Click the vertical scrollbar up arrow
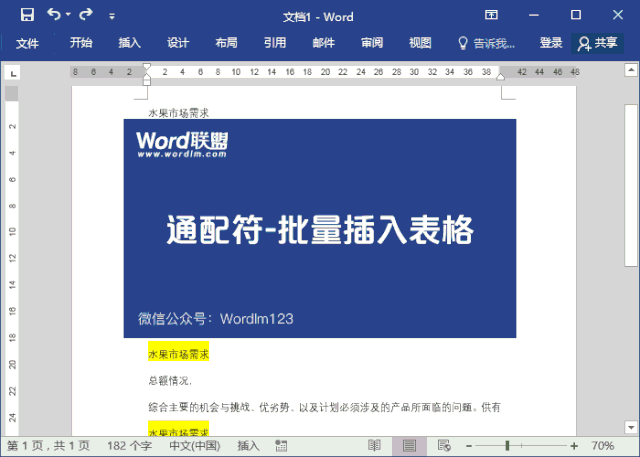 [x=631, y=70]
